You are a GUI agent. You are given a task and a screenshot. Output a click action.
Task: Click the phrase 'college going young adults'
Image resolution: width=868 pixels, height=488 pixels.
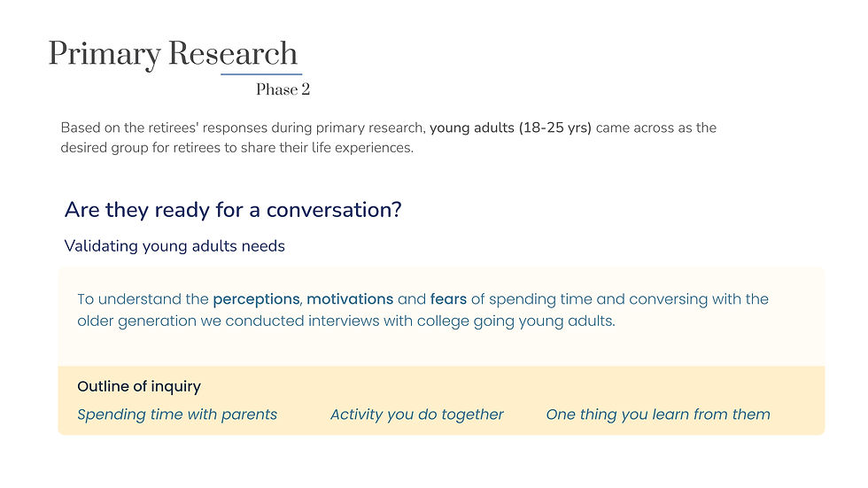click(x=515, y=321)
